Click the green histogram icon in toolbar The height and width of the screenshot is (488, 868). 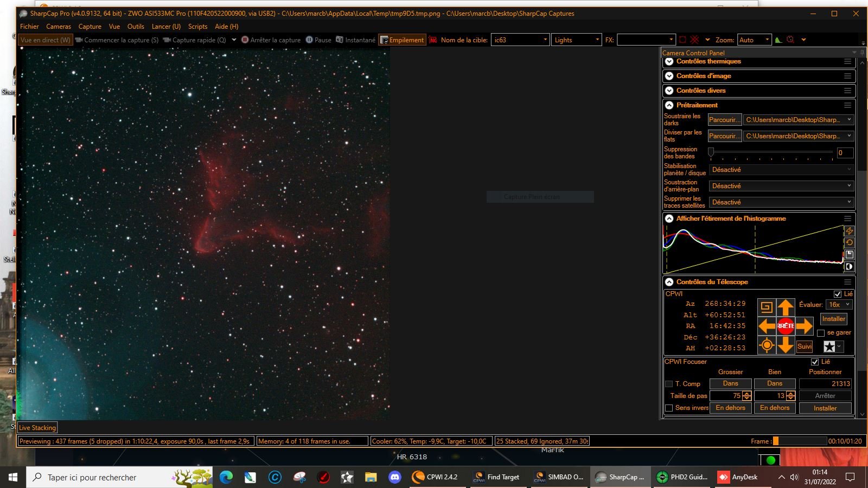click(x=778, y=40)
